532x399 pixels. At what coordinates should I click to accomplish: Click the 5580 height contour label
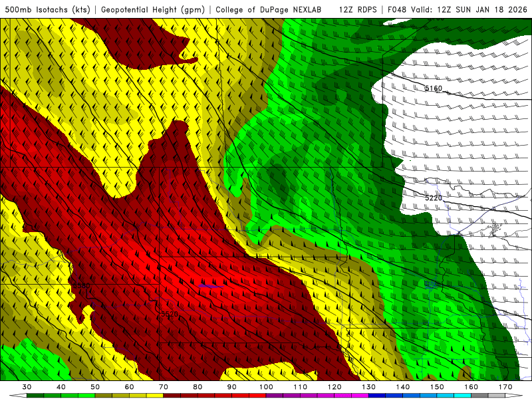[82, 286]
